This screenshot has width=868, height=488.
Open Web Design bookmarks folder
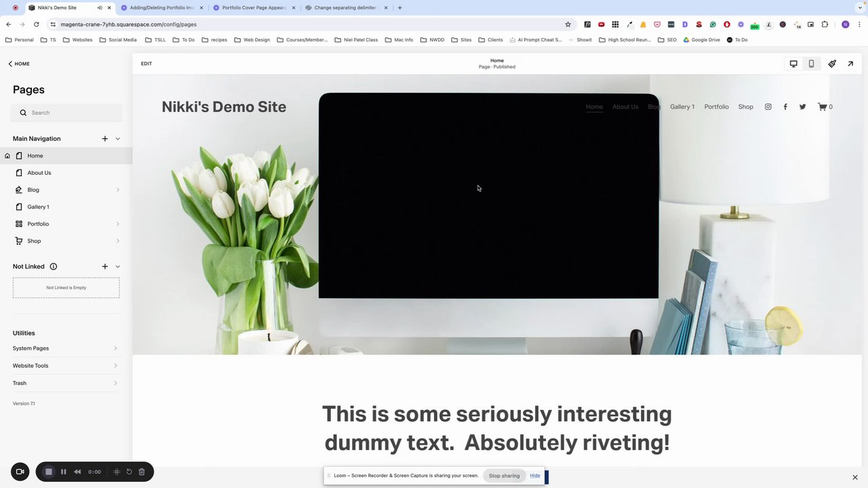tap(252, 40)
